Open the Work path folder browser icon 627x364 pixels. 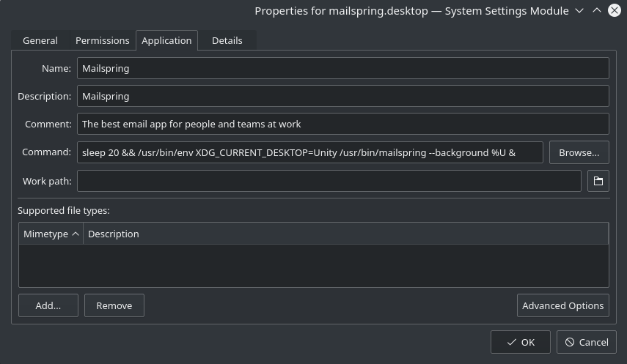[x=598, y=181]
